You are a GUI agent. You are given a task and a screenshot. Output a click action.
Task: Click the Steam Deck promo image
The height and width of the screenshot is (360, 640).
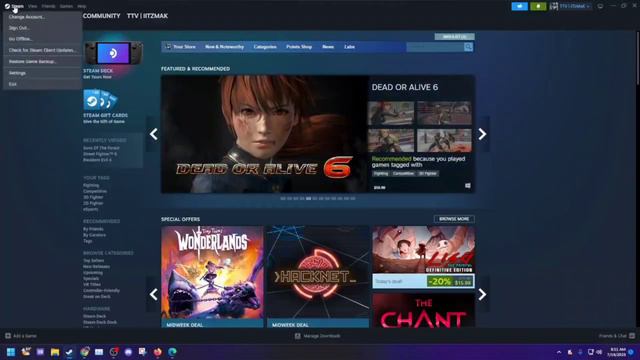click(113, 53)
